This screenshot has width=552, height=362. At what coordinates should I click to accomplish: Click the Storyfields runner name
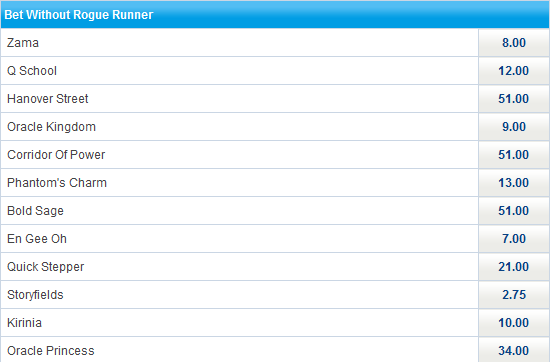pos(35,295)
